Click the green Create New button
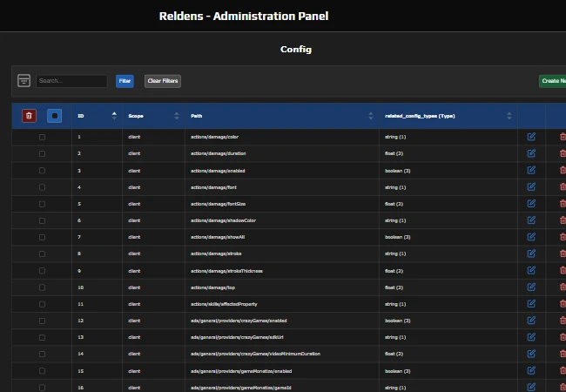Viewport: 566px width, 392px height. coord(553,81)
